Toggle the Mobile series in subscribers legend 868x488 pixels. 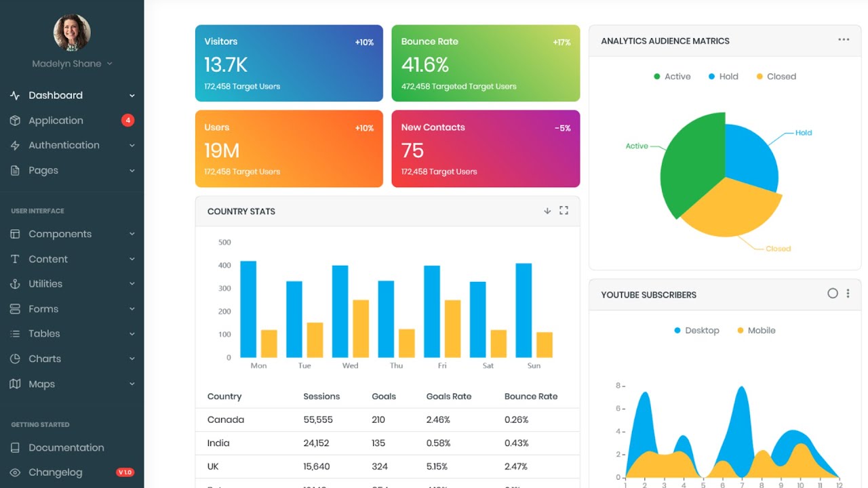click(756, 331)
